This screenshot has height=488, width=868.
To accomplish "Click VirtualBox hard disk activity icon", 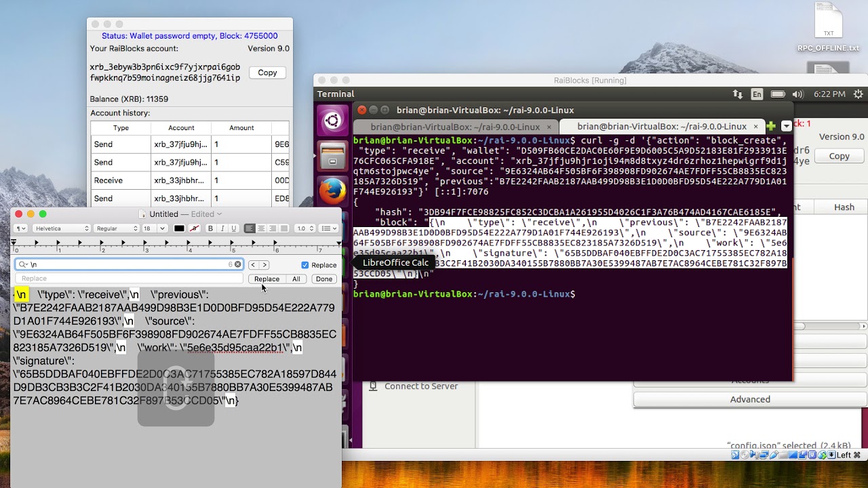I will coord(736,455).
